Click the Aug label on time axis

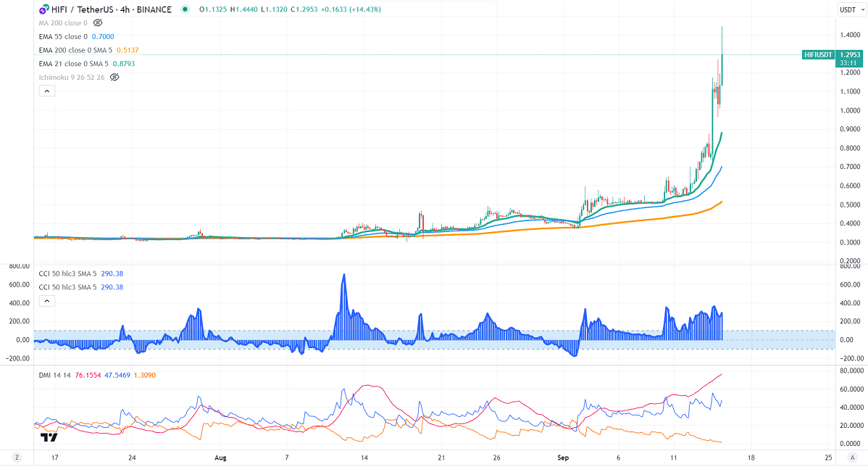point(220,458)
